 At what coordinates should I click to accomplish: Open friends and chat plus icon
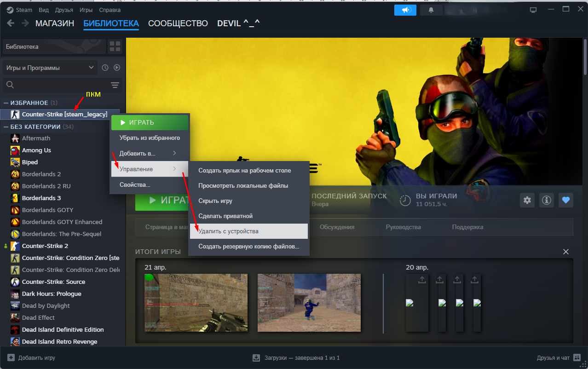tap(578, 357)
